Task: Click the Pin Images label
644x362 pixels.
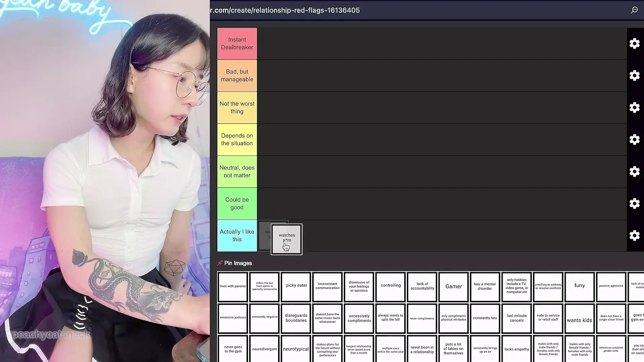Action: point(238,263)
